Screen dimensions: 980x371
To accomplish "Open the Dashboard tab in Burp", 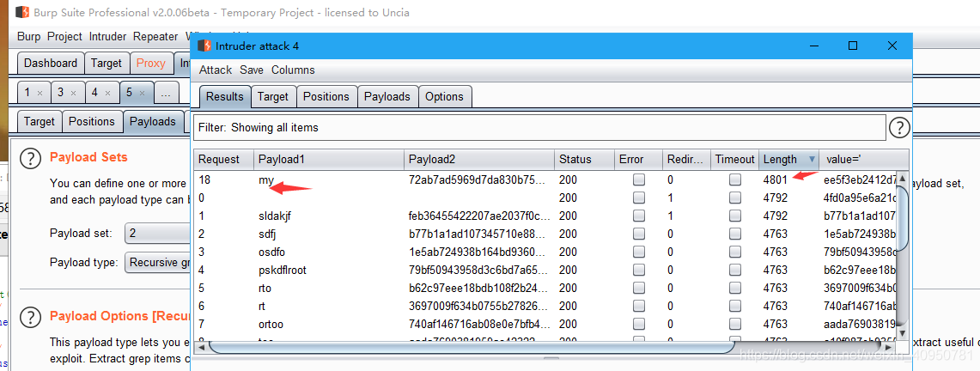I will (x=51, y=63).
